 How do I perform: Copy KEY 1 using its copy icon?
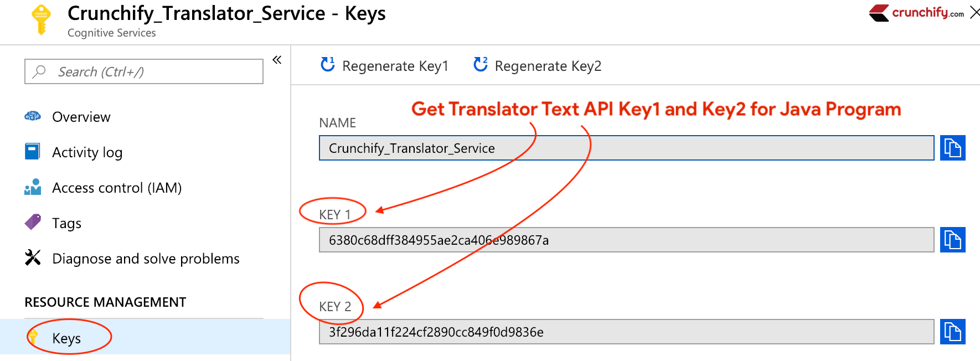pyautogui.click(x=952, y=240)
